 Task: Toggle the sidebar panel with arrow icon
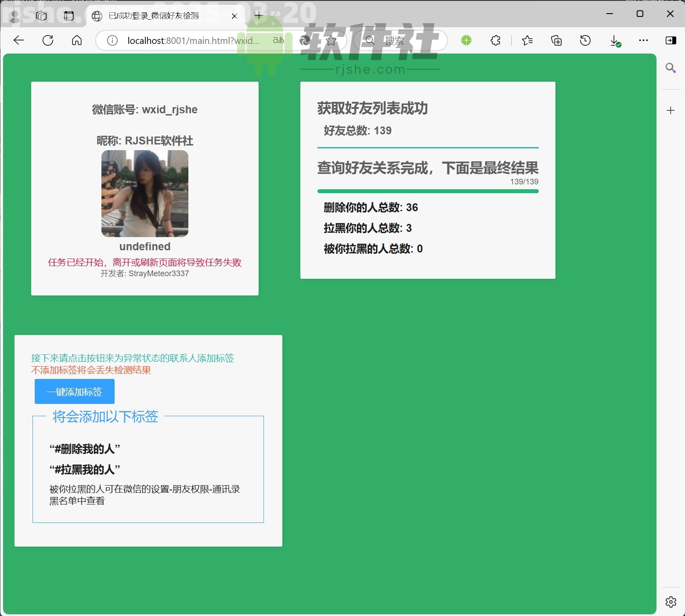[671, 40]
